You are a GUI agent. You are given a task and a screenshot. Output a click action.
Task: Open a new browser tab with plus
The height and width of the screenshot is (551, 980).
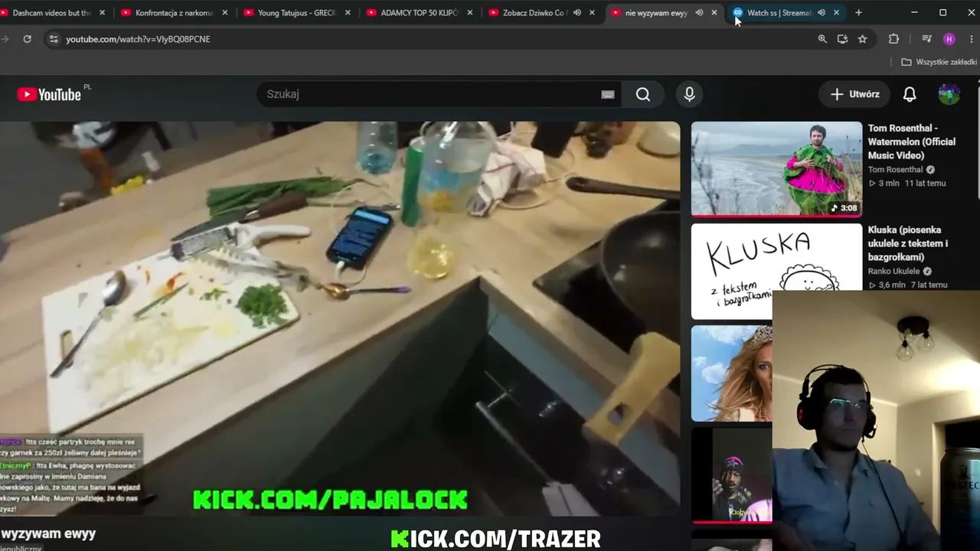858,12
